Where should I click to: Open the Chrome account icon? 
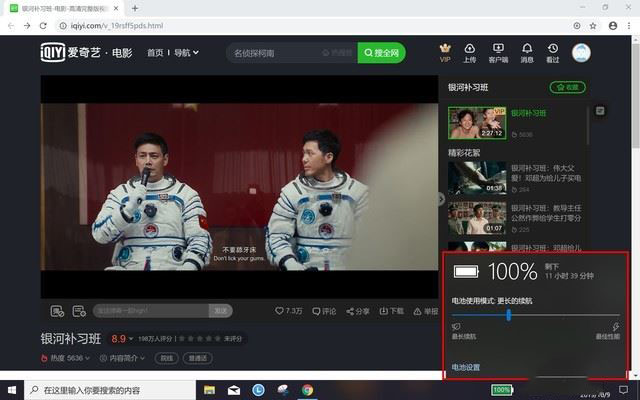click(x=613, y=26)
